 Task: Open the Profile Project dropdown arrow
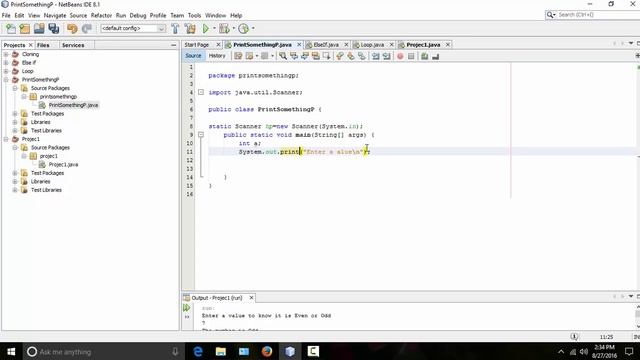click(x=253, y=29)
